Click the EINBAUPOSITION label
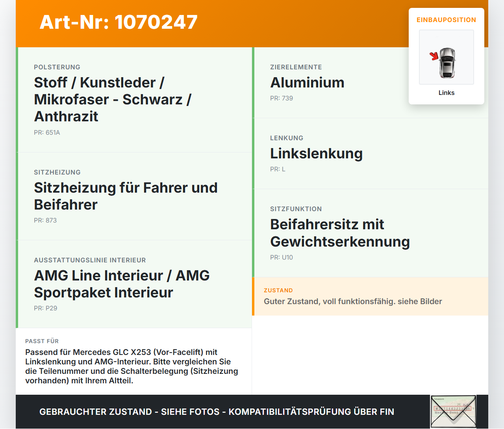This screenshot has height=429, width=504. coord(447,20)
